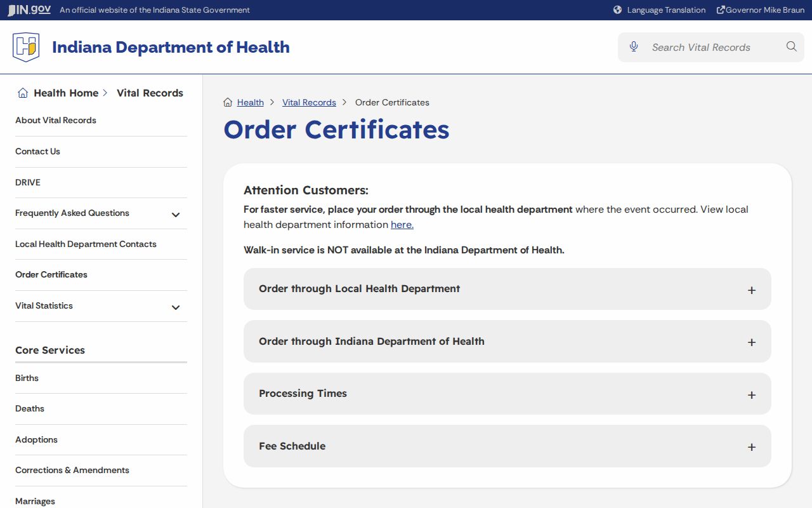Open DRIVE sidebar item
This screenshot has width=812, height=508.
[28, 182]
